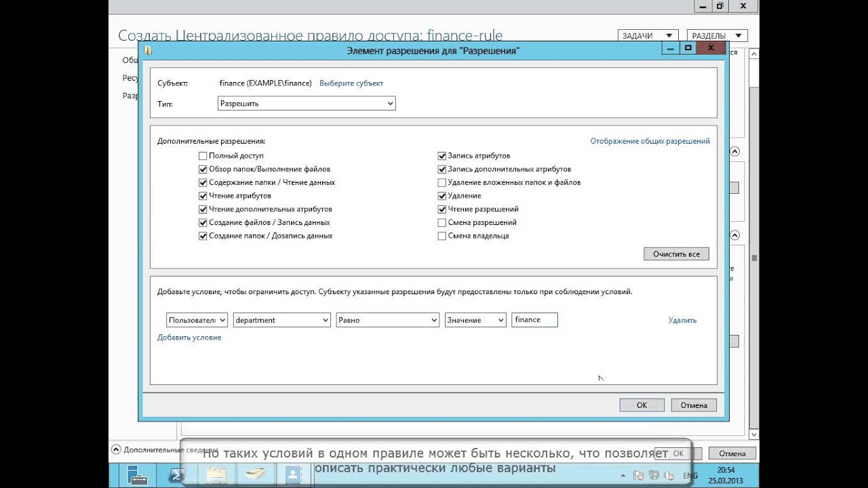Screen dimensions: 868x488
Task: Open the Тип dropdown set to Разрешить
Action: [x=307, y=104]
